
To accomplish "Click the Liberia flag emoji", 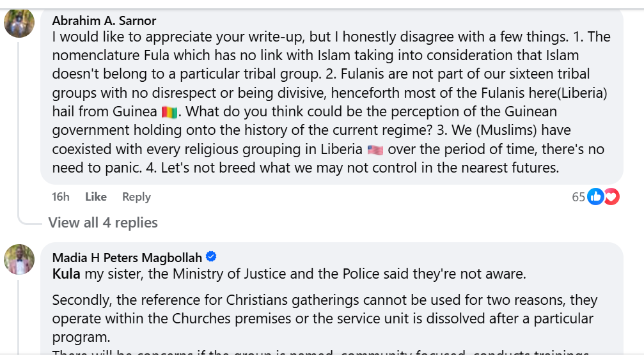I will [375, 150].
